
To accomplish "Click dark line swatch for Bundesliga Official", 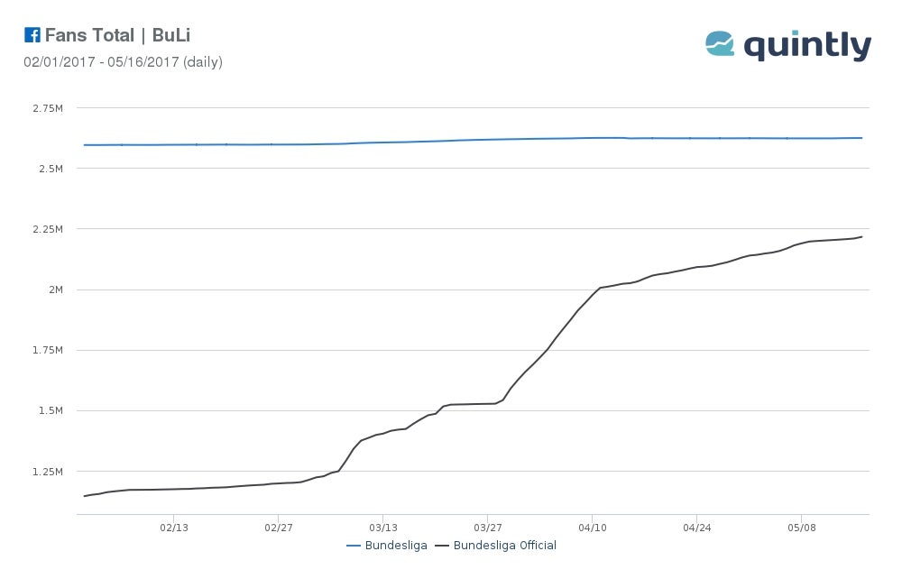I will pos(442,546).
